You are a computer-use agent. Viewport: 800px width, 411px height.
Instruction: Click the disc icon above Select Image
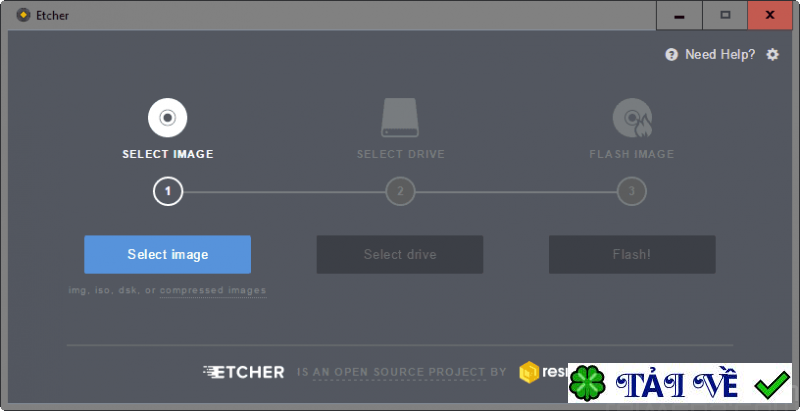(167, 118)
